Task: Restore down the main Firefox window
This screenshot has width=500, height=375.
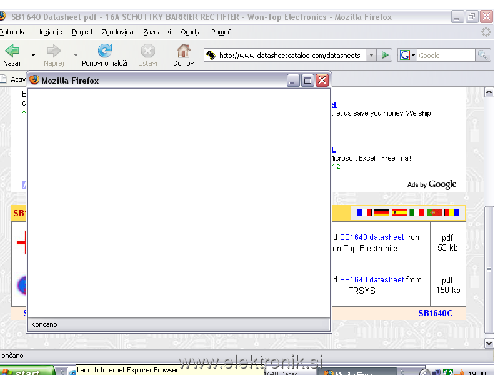Action: pos(472,17)
